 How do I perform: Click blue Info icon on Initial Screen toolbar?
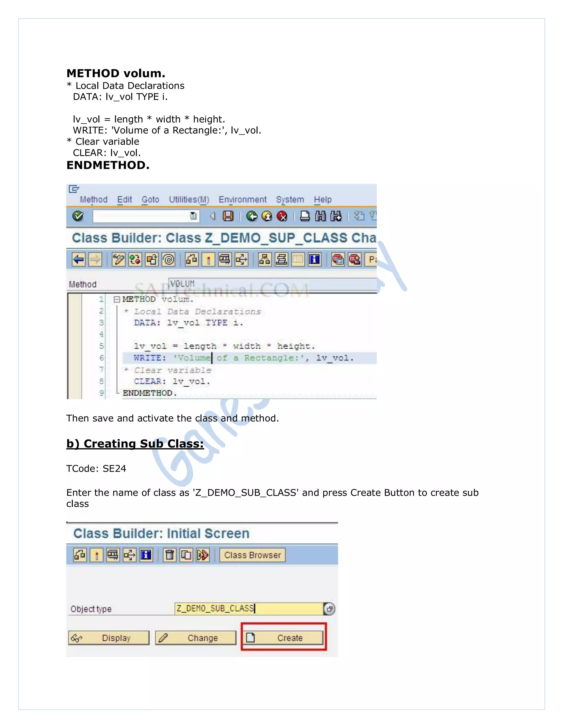pos(147,555)
